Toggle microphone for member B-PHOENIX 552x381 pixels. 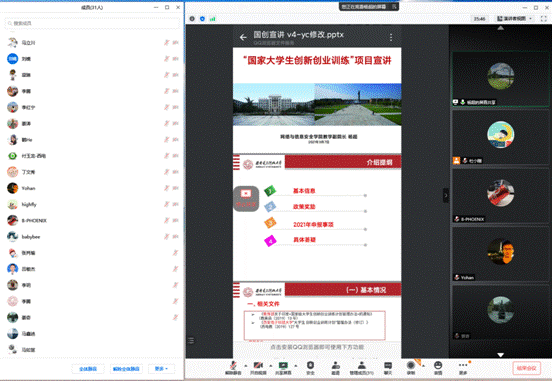[167, 220]
